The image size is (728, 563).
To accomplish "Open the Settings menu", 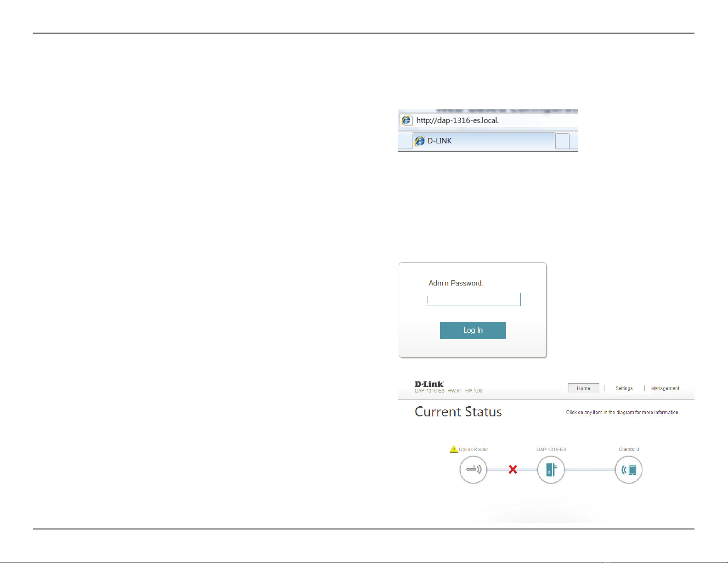I will click(x=624, y=388).
